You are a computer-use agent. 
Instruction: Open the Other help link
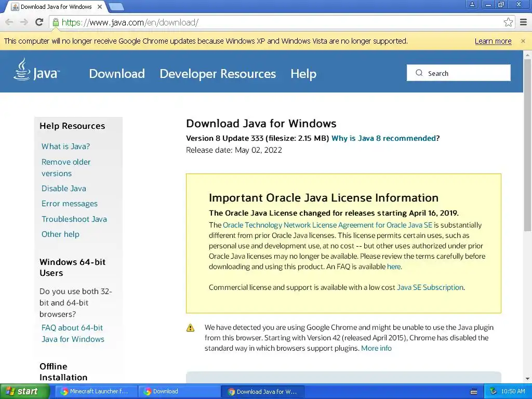click(x=60, y=234)
